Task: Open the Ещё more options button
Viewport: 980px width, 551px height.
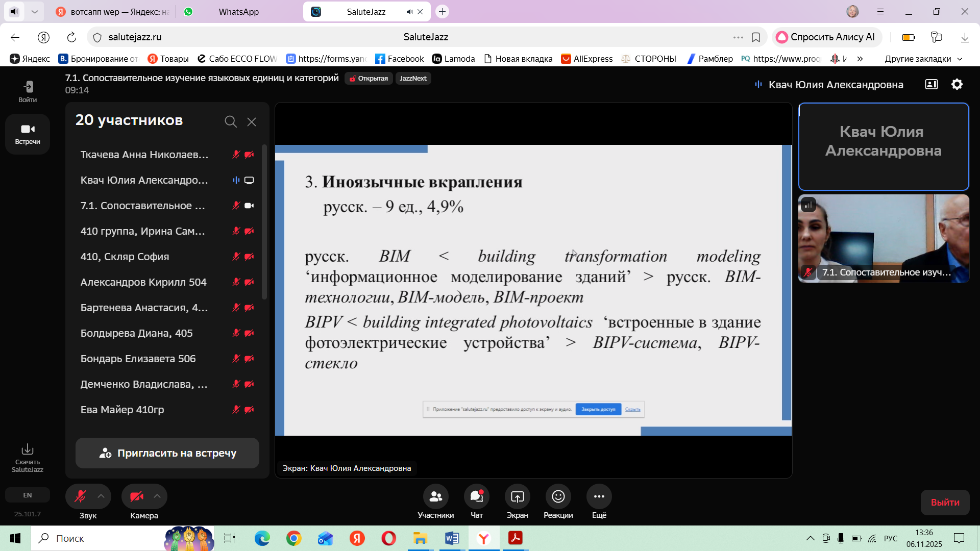Action: pos(599,496)
